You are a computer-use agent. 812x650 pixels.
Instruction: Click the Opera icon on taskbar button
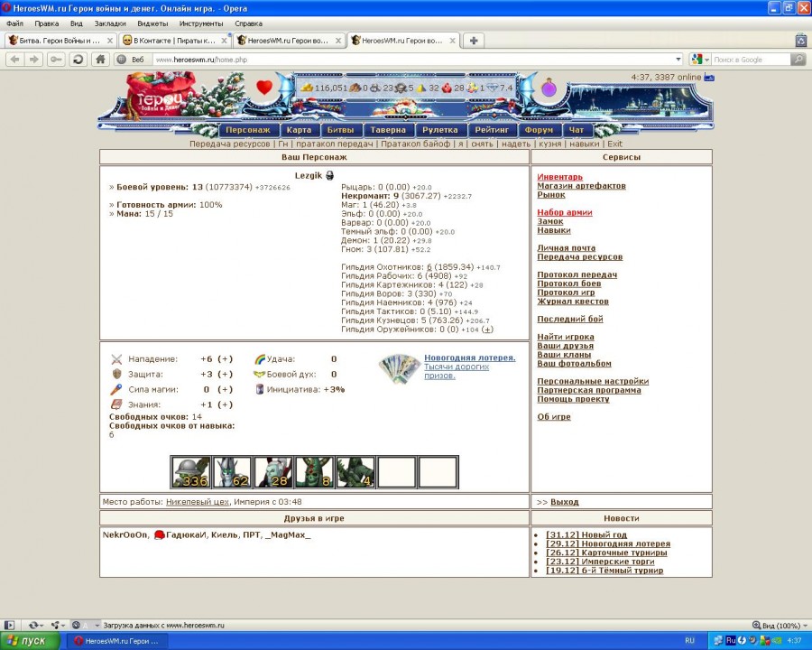click(x=78, y=641)
